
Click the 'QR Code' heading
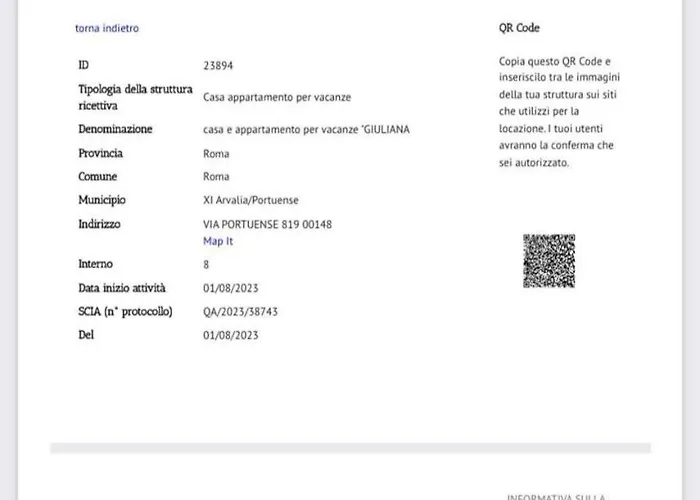[x=519, y=28]
